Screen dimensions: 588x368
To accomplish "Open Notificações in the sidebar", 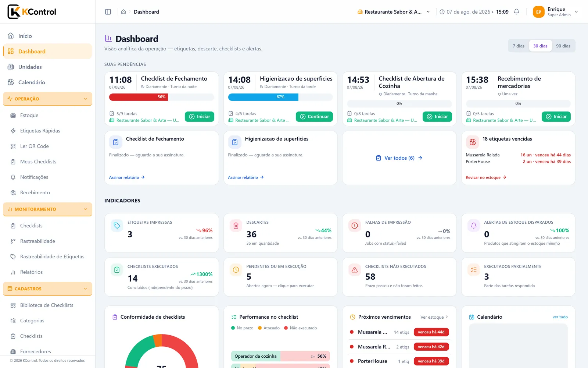I will click(47, 177).
